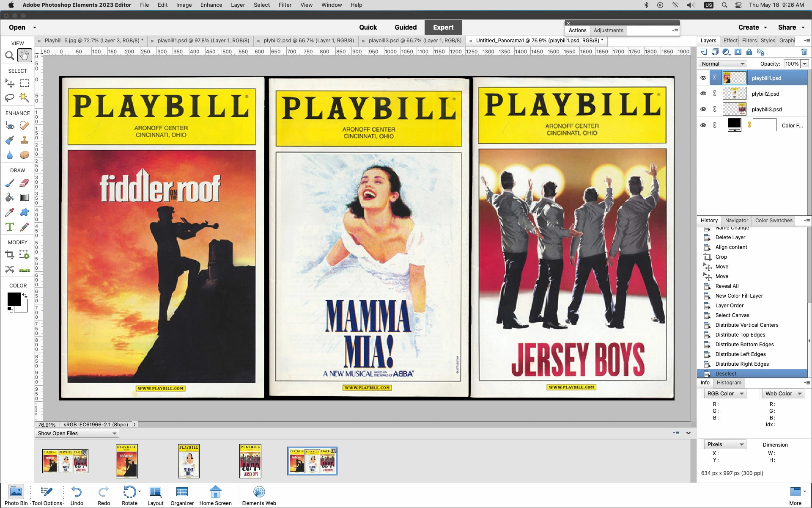Select the Rectangular Marquee tool

click(x=25, y=83)
